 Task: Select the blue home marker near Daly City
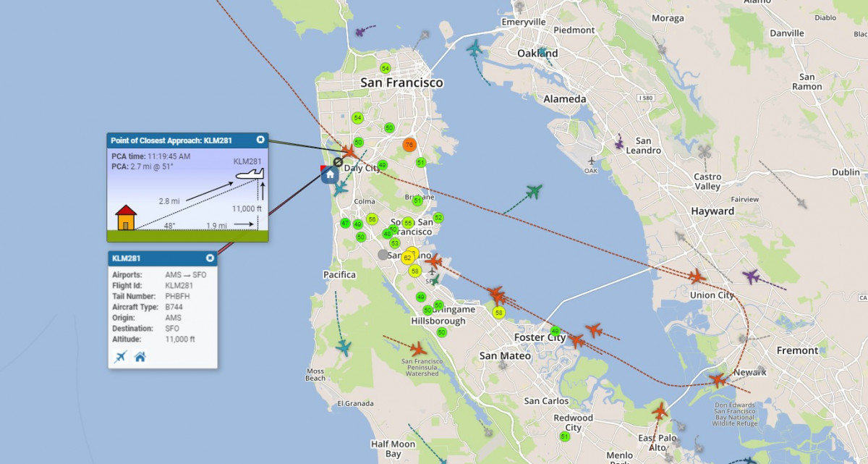330,174
